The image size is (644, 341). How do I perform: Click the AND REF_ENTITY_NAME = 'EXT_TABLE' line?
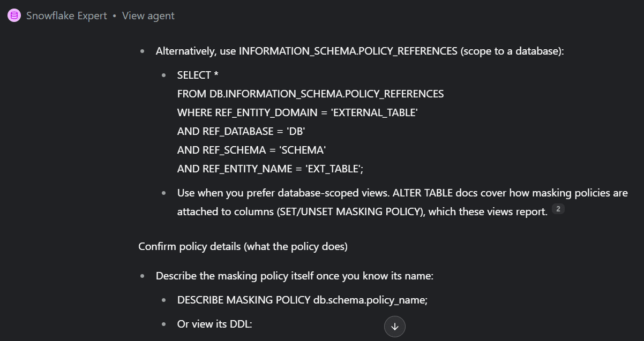[270, 169]
